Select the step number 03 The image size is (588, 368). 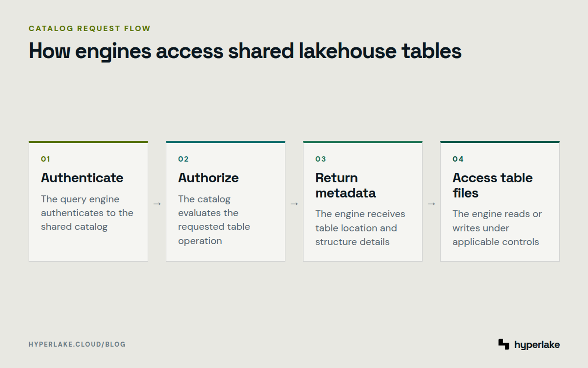tap(320, 159)
